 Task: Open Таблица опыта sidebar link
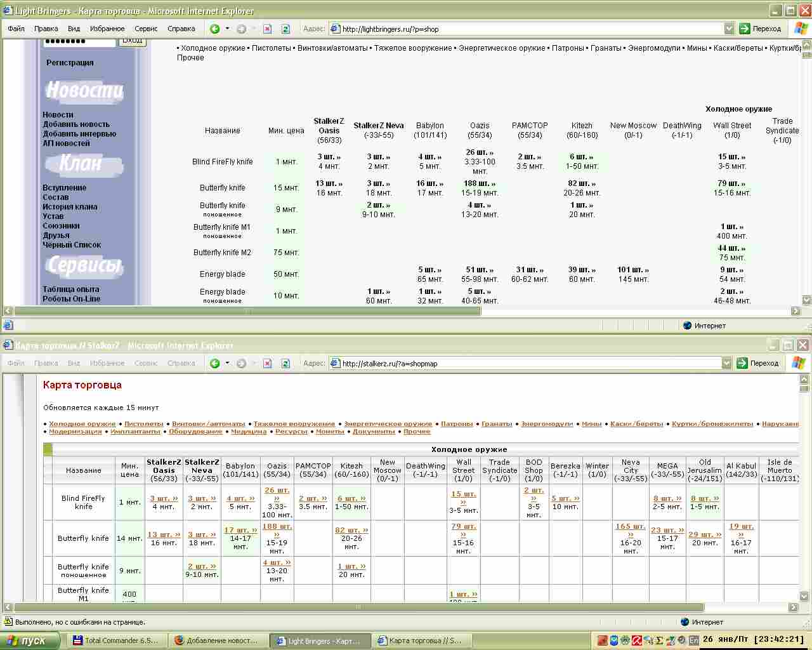(71, 289)
